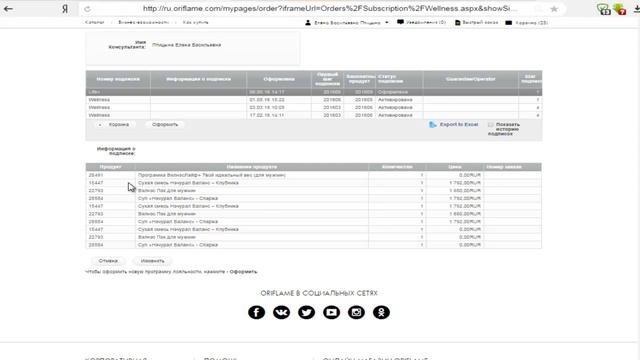Viewport: 640px width, 360px height.
Task: Click the Статус подписки column header
Action: [399, 79]
